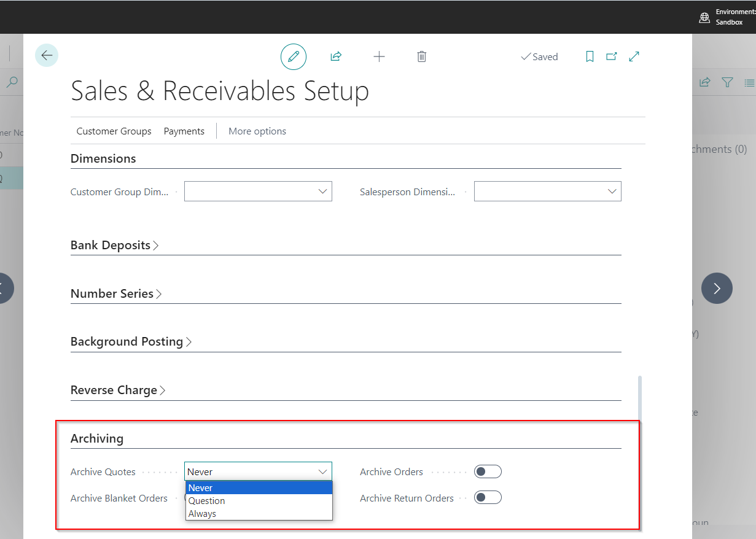
Task: Click the filter funnel icon
Action: 727,82
